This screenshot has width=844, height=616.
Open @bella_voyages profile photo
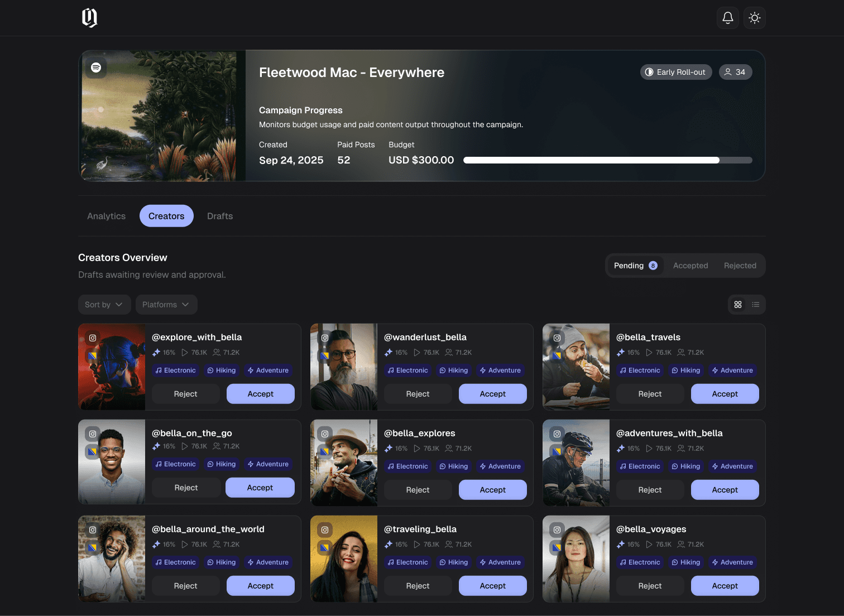(x=576, y=559)
